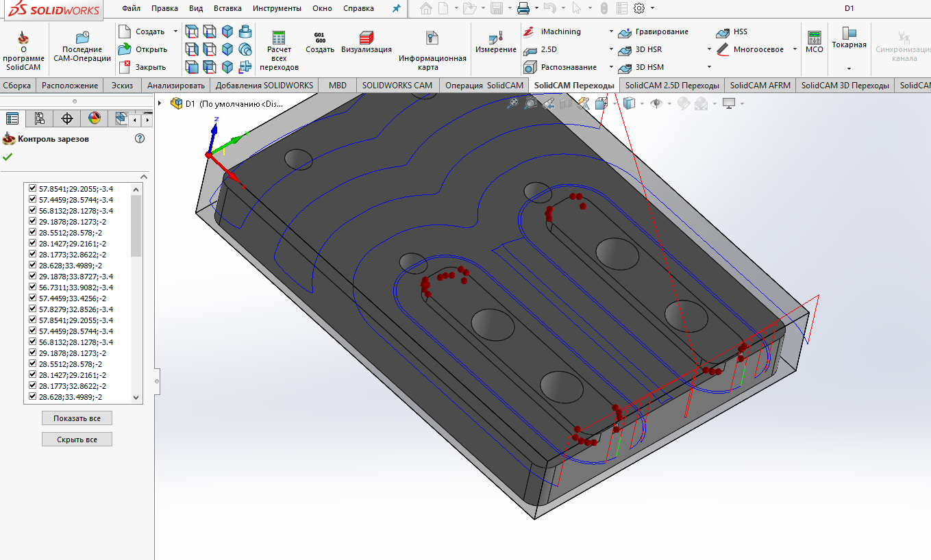Click the 3D HSM operation icon
Image resolution: width=931 pixels, height=560 pixels.
tap(624, 67)
